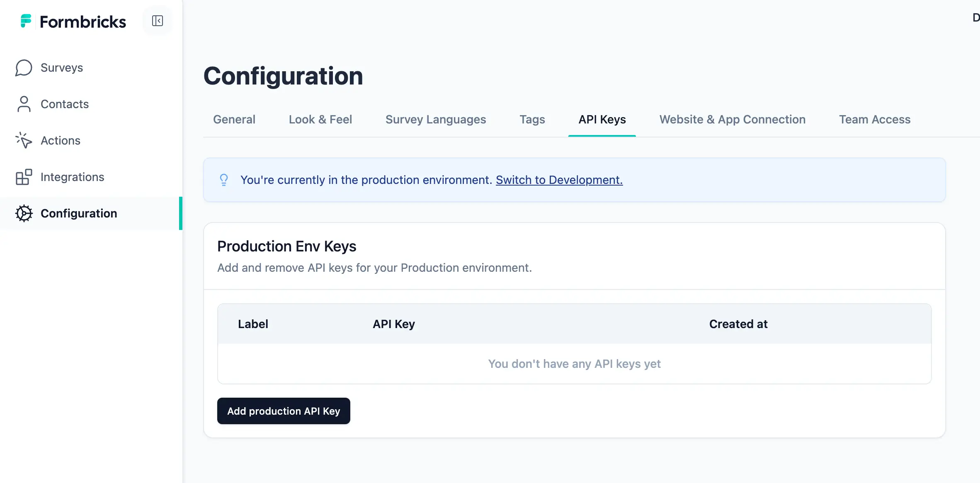This screenshot has height=483, width=980.
Task: Open Surveys from the sidebar
Action: click(x=62, y=68)
